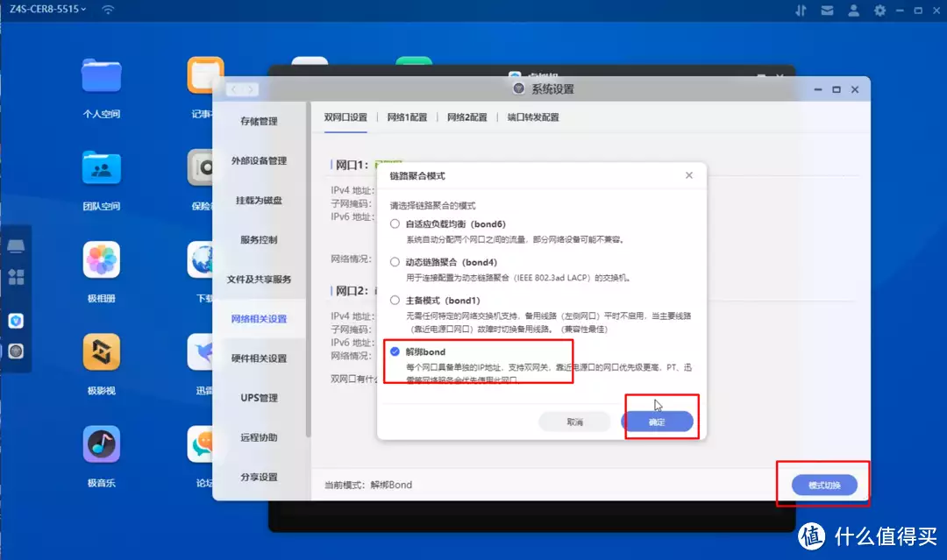Close the 链路聚合模式 dialog with X
Image resolution: width=947 pixels, height=560 pixels.
(x=689, y=175)
